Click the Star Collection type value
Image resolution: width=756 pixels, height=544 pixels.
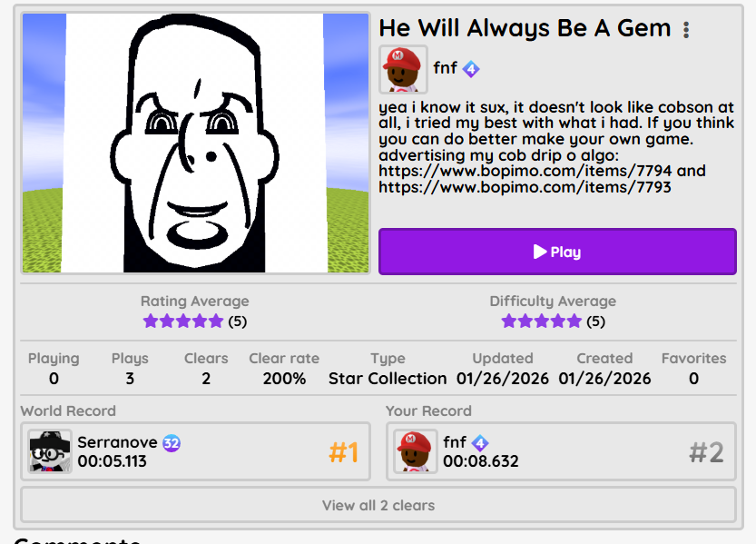pyautogui.click(x=388, y=379)
